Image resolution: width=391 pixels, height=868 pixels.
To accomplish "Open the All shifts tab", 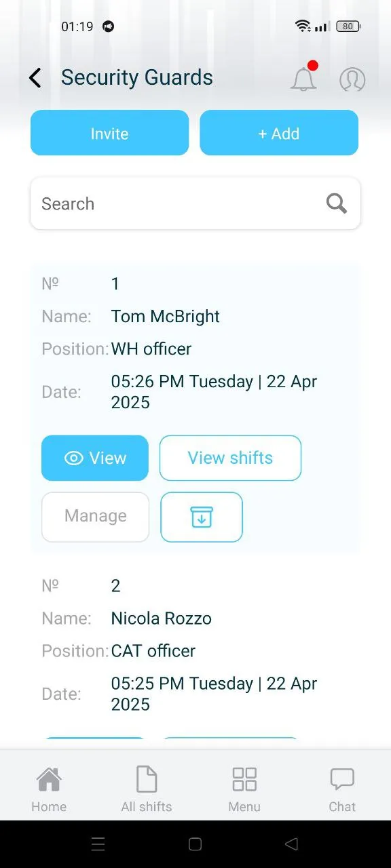I will click(x=147, y=789).
